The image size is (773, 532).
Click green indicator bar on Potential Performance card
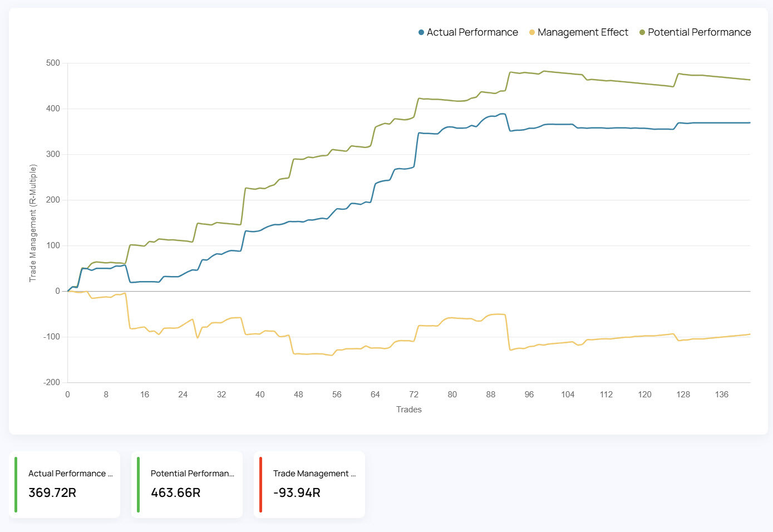pyautogui.click(x=138, y=485)
